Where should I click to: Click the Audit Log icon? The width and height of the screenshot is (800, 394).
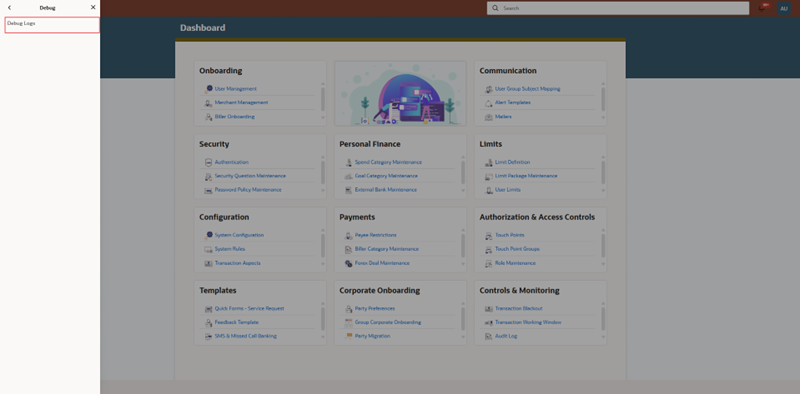click(488, 336)
